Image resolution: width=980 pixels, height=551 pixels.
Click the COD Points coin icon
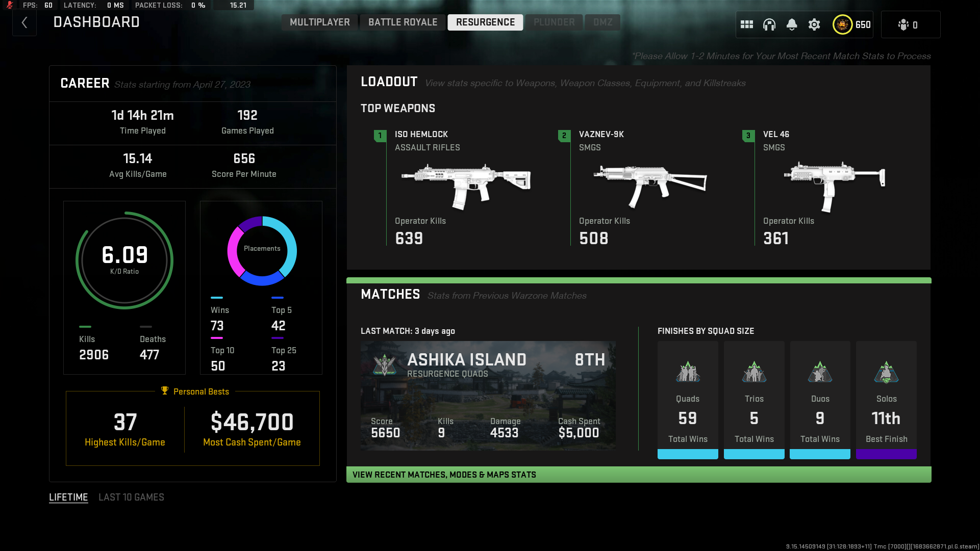pyautogui.click(x=842, y=24)
